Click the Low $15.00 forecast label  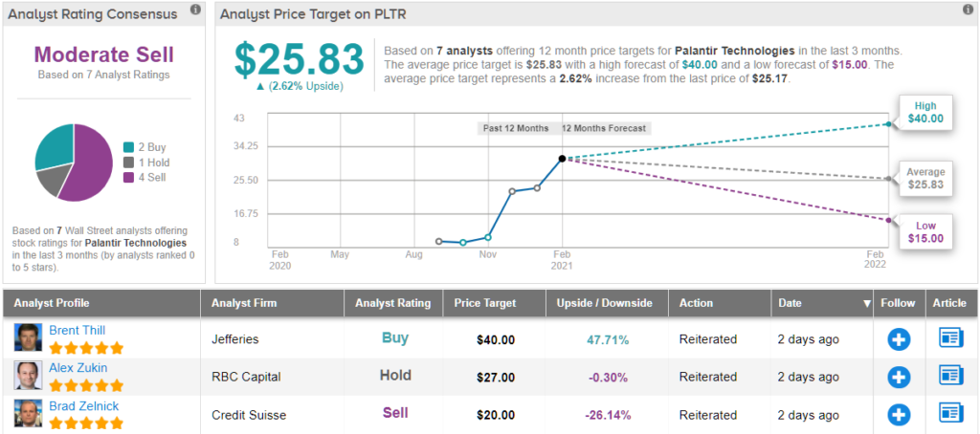point(924,232)
